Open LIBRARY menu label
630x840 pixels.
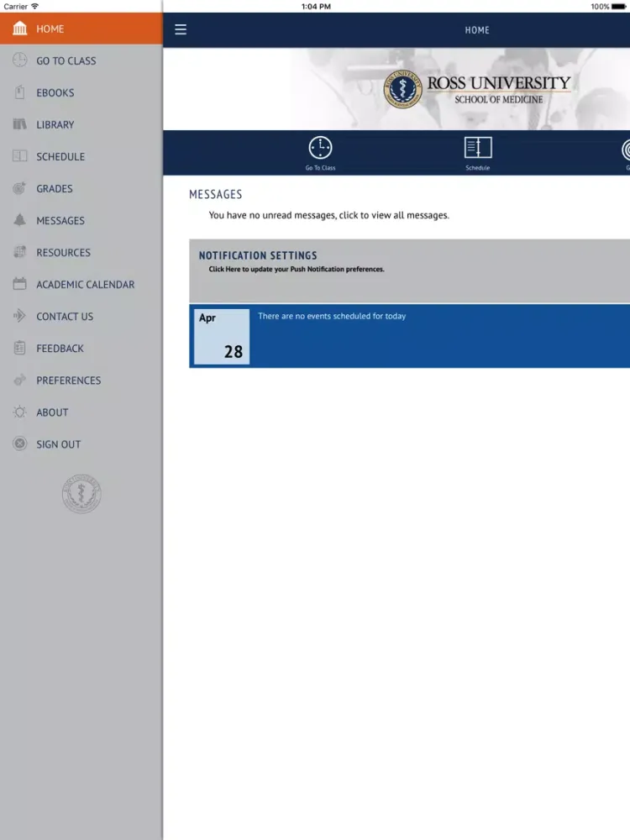point(55,125)
